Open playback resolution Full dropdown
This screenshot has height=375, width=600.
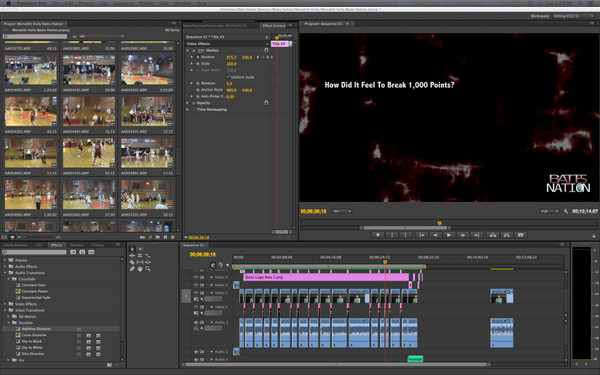[x=549, y=211]
